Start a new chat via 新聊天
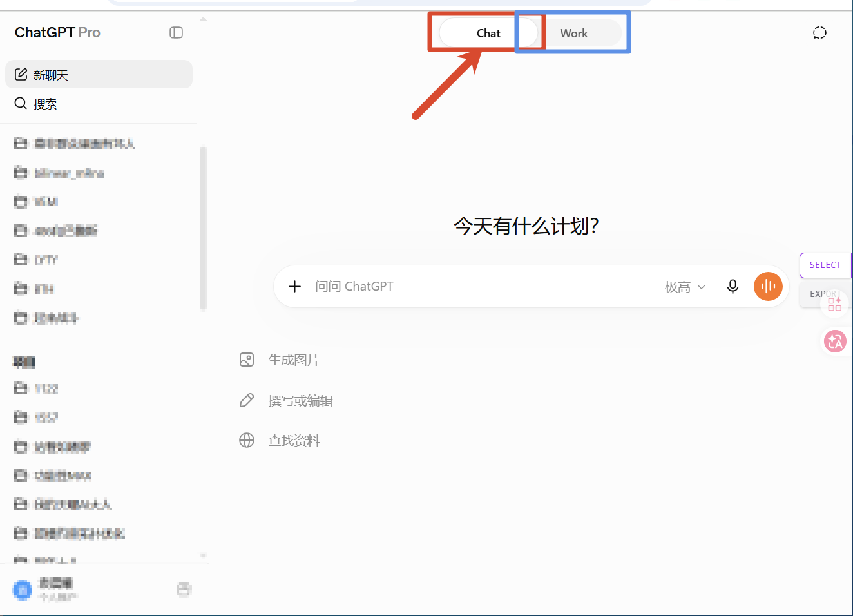 tap(99, 75)
